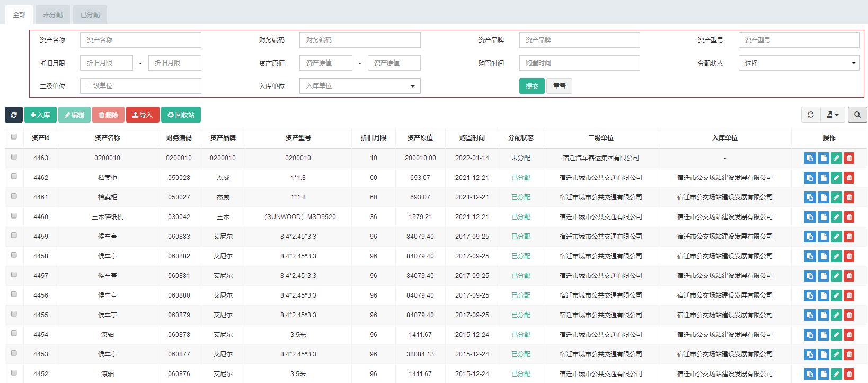Select the row checkbox for asset 4456
The image size is (868, 383).
(14, 294)
